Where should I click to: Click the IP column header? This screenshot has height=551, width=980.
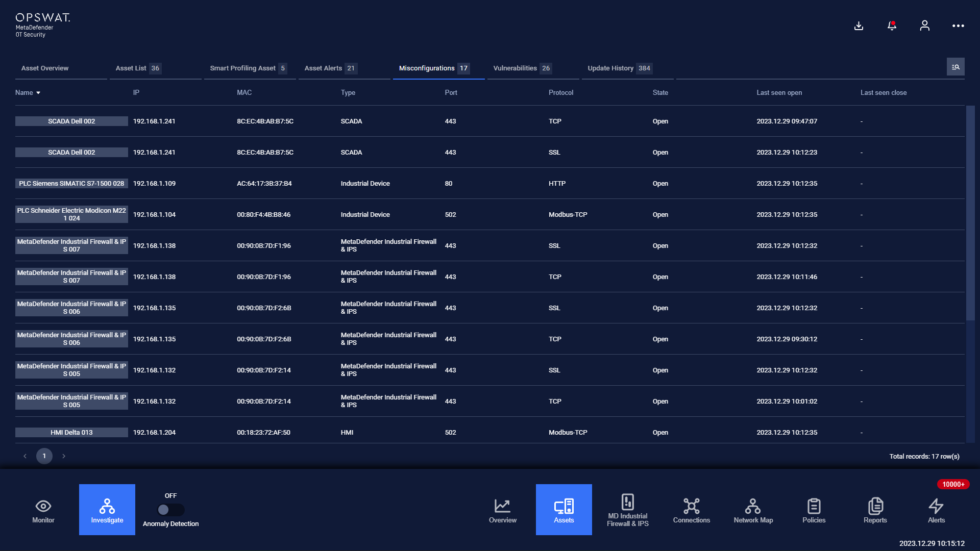tap(136, 93)
